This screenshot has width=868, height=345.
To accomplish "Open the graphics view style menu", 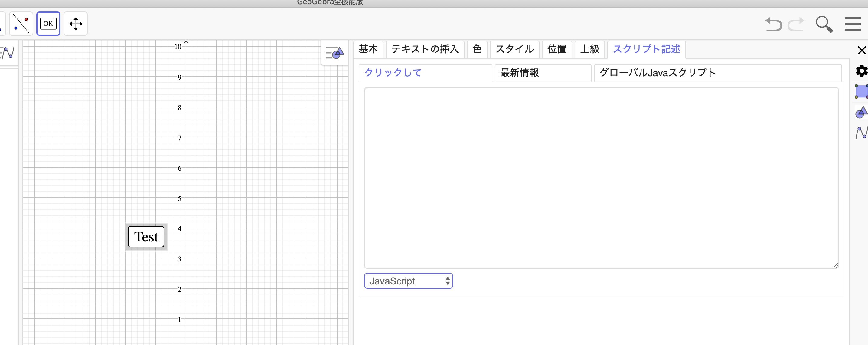I will (334, 53).
